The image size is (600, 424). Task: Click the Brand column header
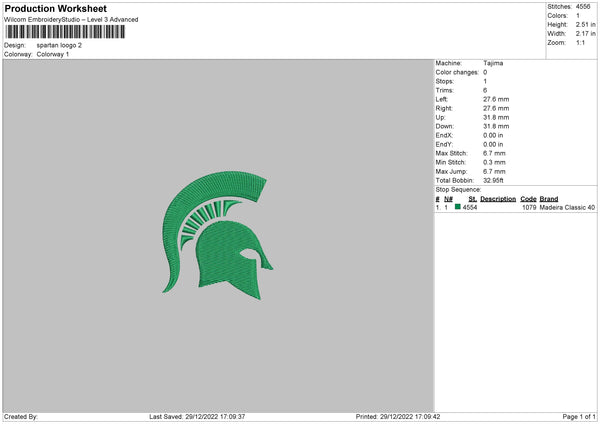click(x=549, y=199)
